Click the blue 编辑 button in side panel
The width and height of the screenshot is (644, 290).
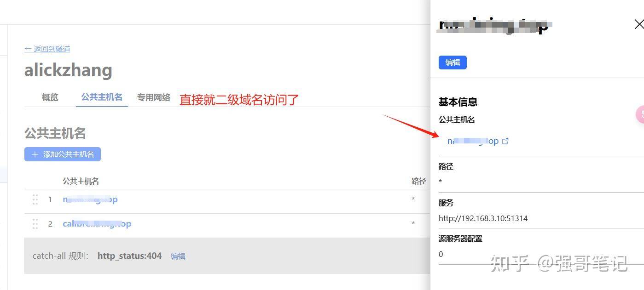453,63
